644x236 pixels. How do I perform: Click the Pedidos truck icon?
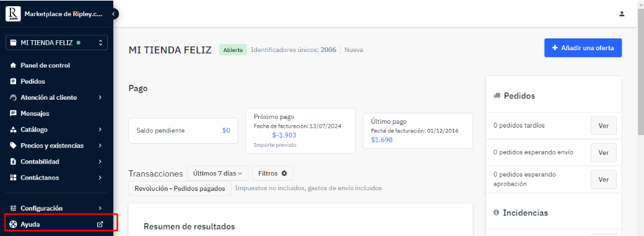pyautogui.click(x=497, y=96)
